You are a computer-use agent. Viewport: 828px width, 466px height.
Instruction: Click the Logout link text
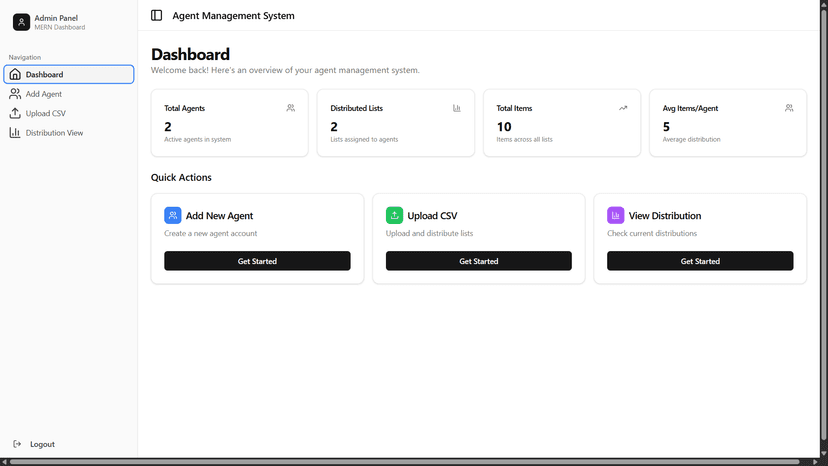[42, 444]
